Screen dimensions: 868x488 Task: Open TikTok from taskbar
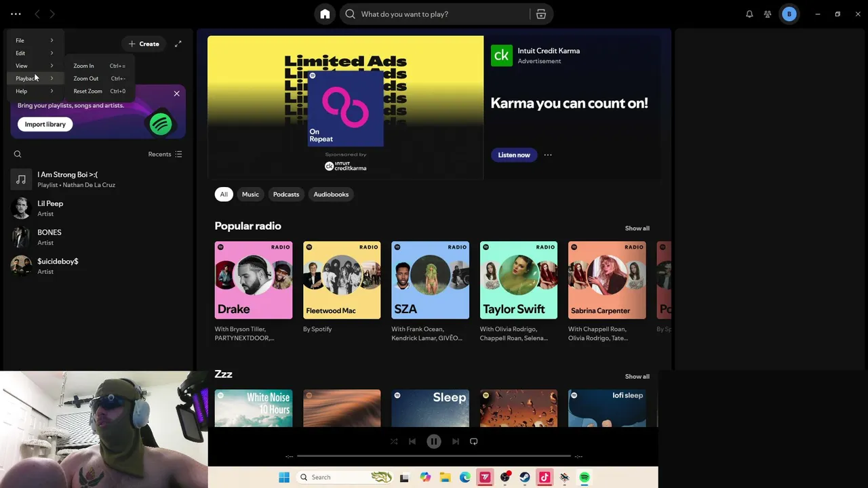pyautogui.click(x=545, y=477)
